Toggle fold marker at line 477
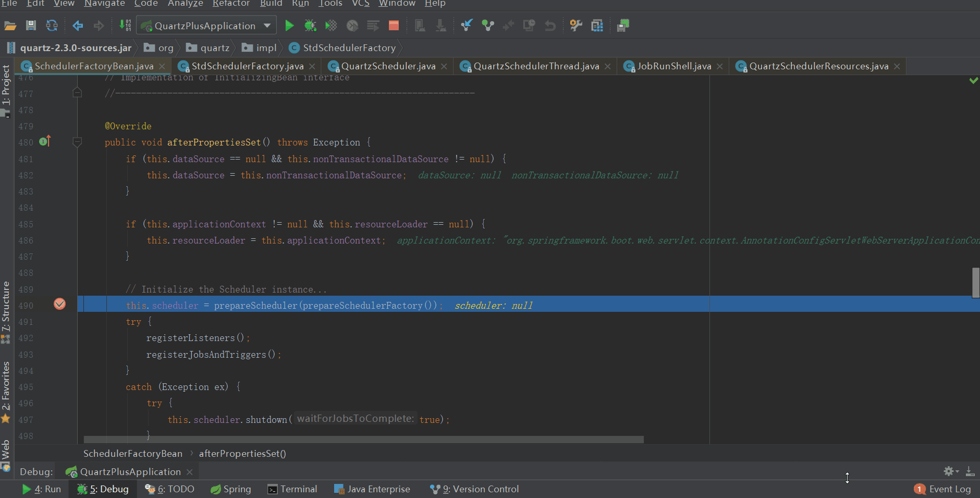The image size is (980, 498). pyautogui.click(x=77, y=93)
